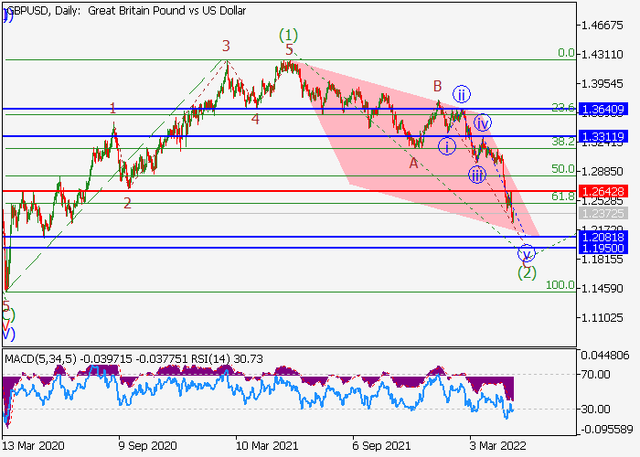This screenshot has width=640, height=457.
Task: Click the circled blue wave v marker
Action: pyautogui.click(x=526, y=253)
